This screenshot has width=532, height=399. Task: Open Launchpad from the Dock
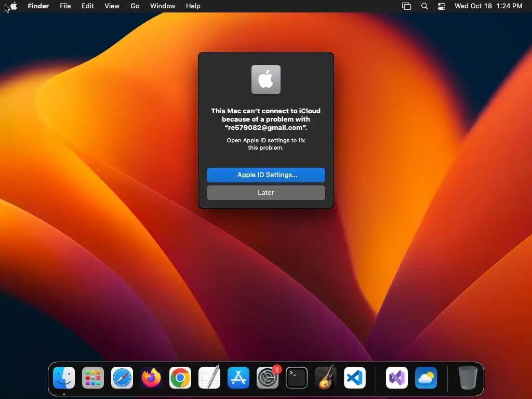click(x=93, y=378)
